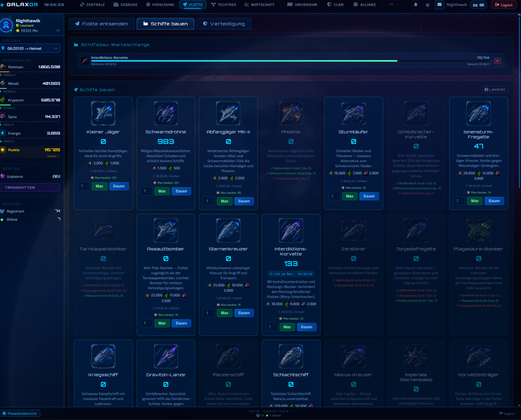Click the Graviton-Lanze ship image
This screenshot has width=521, height=420.
(166, 356)
